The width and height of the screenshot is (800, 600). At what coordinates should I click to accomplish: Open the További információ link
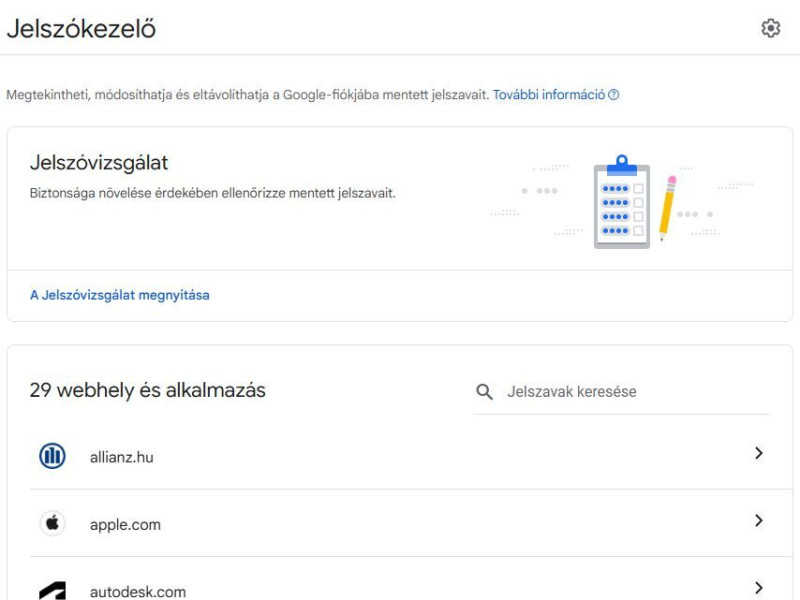pos(548,95)
